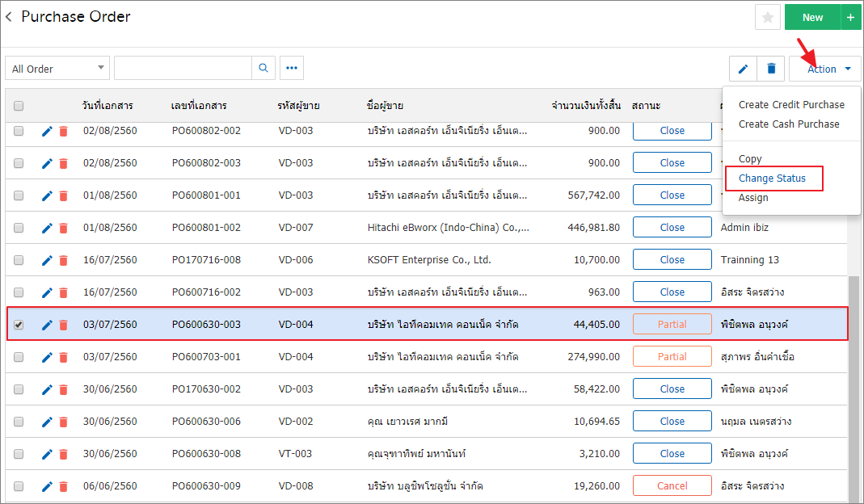Edit row PO600802-003 with pencil icon
Image resolution: width=864 pixels, height=504 pixels.
point(47,164)
